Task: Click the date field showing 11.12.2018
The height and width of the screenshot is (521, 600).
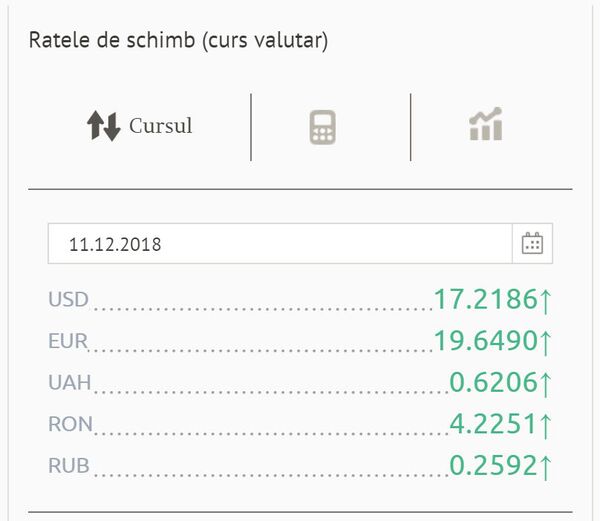Action: click(x=280, y=244)
